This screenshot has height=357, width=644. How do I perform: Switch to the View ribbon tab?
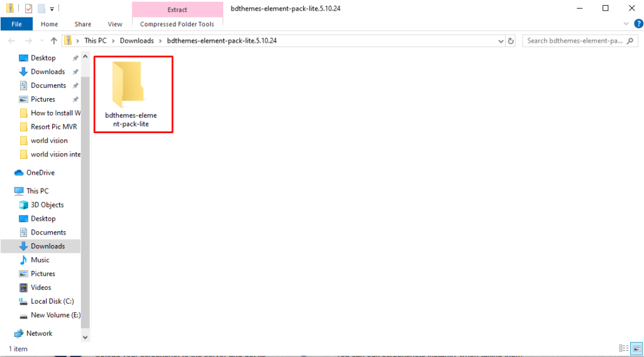coord(115,24)
